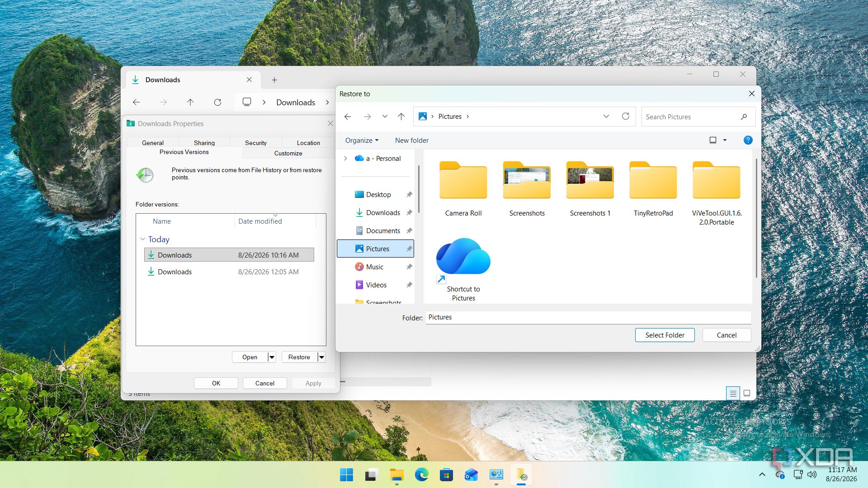Click the up arrow in Downloads Explorer window
Image resolution: width=868 pixels, height=488 pixels.
coord(190,103)
